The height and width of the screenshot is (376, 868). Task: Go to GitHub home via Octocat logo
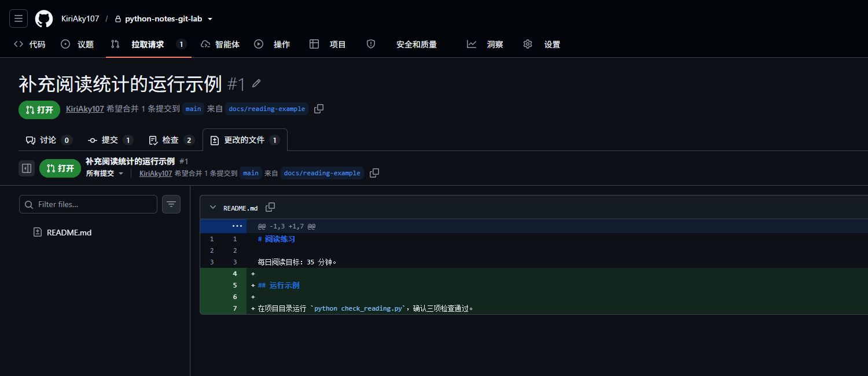(44, 19)
